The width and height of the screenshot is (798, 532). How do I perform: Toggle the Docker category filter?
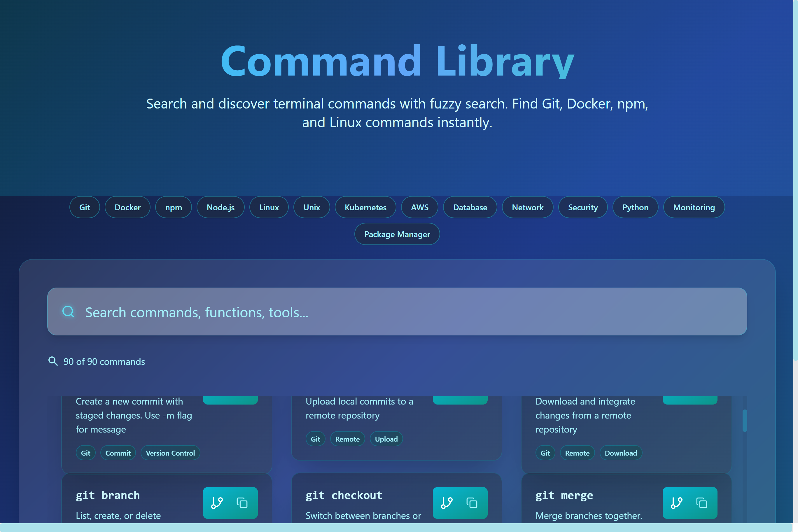(x=127, y=207)
